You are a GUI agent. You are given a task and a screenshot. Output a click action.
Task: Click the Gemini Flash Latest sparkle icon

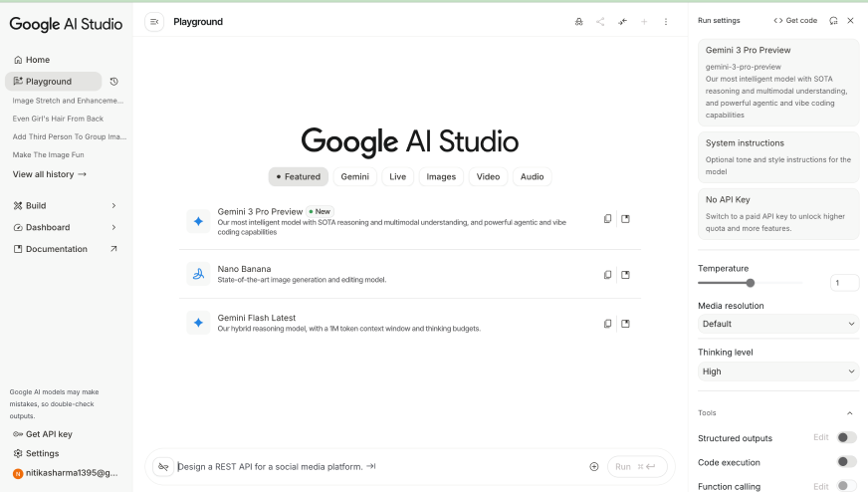[198, 323]
